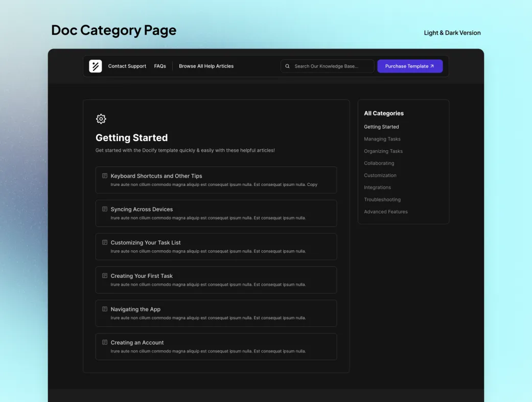Open the Collaborating category
Image resolution: width=532 pixels, height=402 pixels.
coord(379,163)
